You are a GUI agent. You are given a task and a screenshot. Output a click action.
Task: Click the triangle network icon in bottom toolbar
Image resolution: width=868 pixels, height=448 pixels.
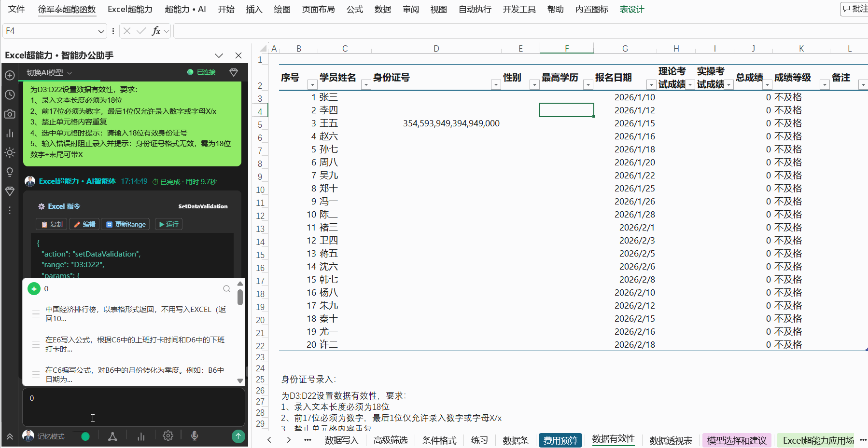(x=112, y=436)
